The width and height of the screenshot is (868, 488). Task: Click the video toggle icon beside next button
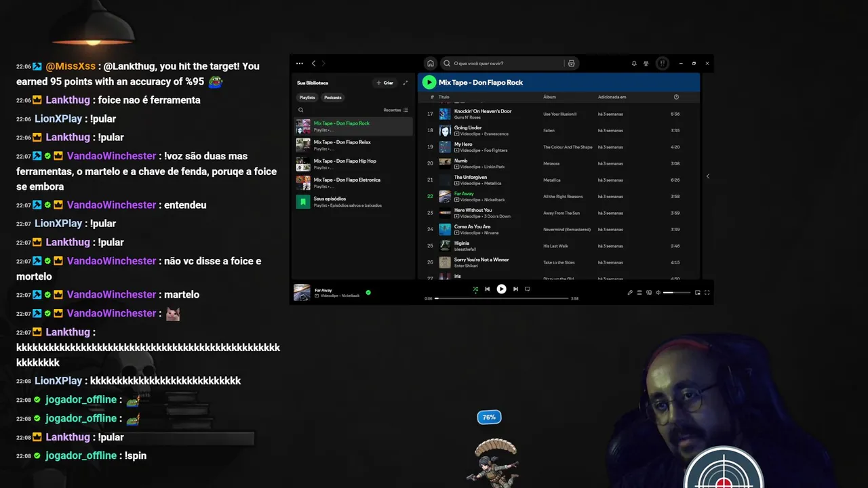(528, 289)
